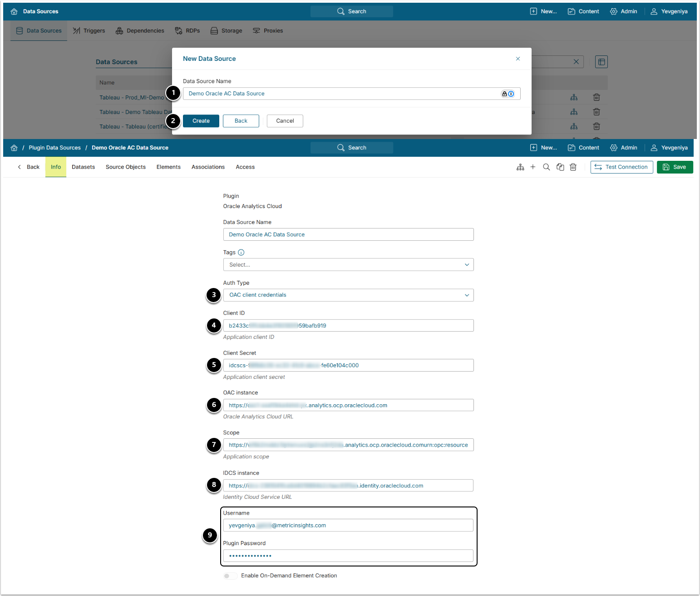
Task: Select the Access tab
Action: tap(245, 167)
